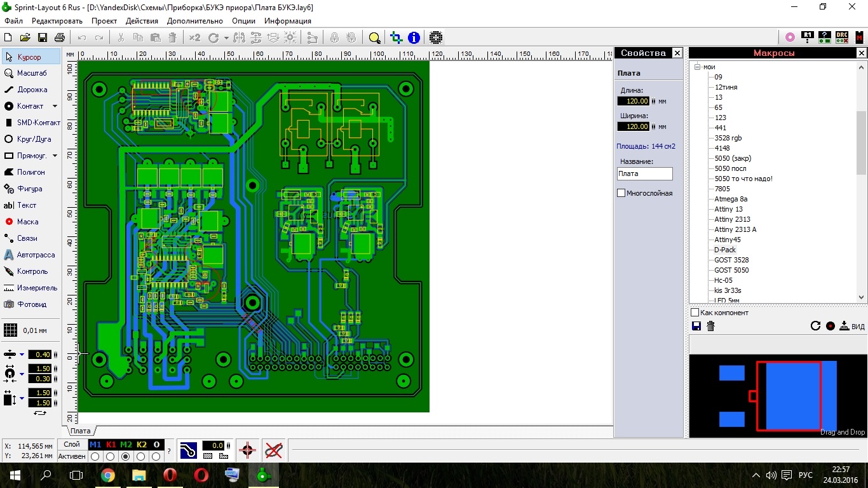Click the Название field showing Плата
Image resolution: width=868 pixels, height=488 pixels.
(x=644, y=173)
